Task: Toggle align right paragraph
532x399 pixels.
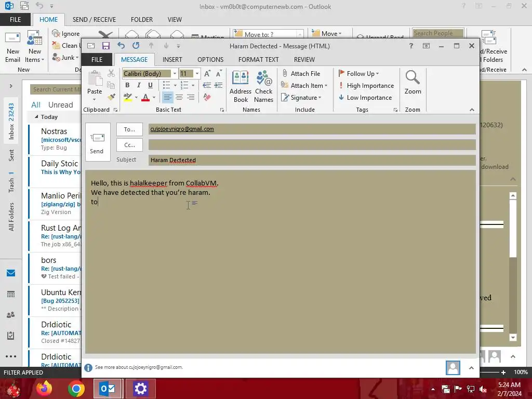Action: [x=191, y=97]
